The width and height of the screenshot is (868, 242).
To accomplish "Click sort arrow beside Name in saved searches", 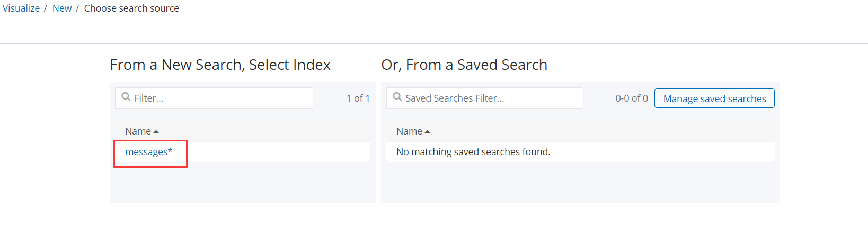I will point(428,132).
